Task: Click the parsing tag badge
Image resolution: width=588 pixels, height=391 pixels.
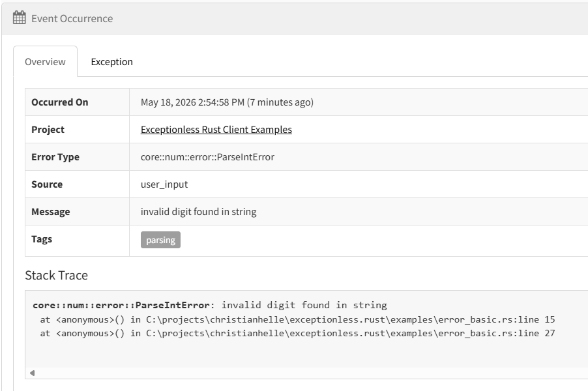Action: click(160, 240)
